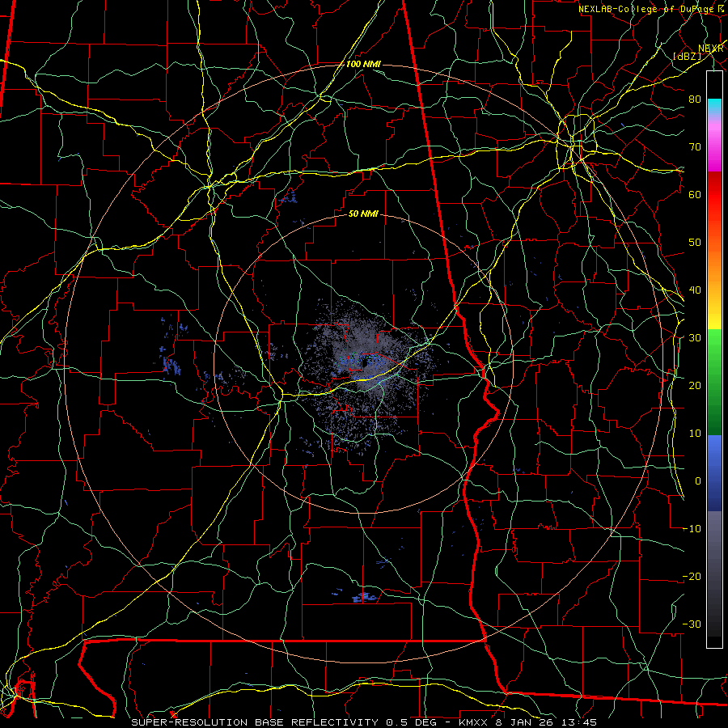Image resolution: width=728 pixels, height=728 pixels.
Task: Click the 70 value on reflectivity scale
Action: 695,147
